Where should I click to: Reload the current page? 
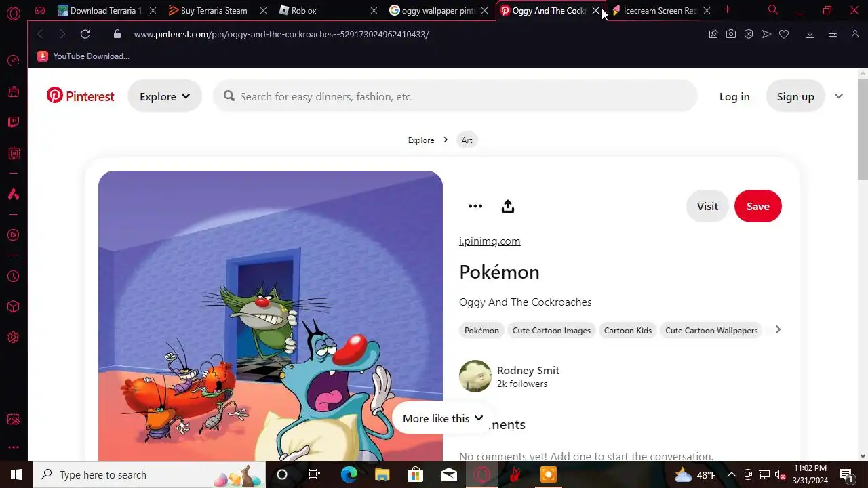(x=85, y=34)
